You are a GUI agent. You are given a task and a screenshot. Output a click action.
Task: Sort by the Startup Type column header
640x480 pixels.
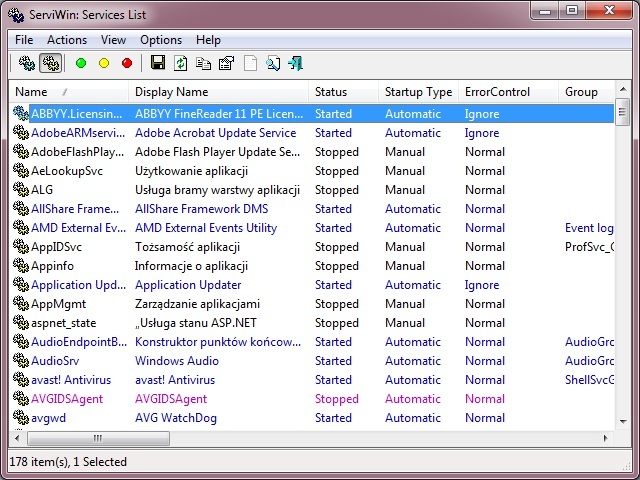[x=418, y=92]
